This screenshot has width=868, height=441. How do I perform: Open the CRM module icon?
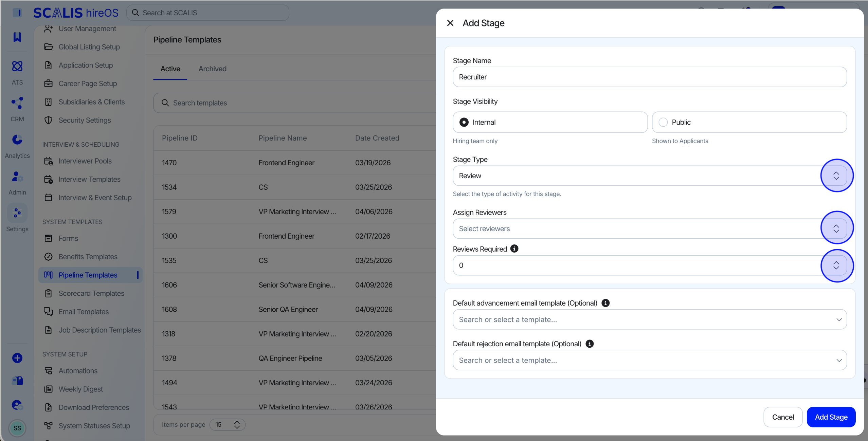click(17, 103)
